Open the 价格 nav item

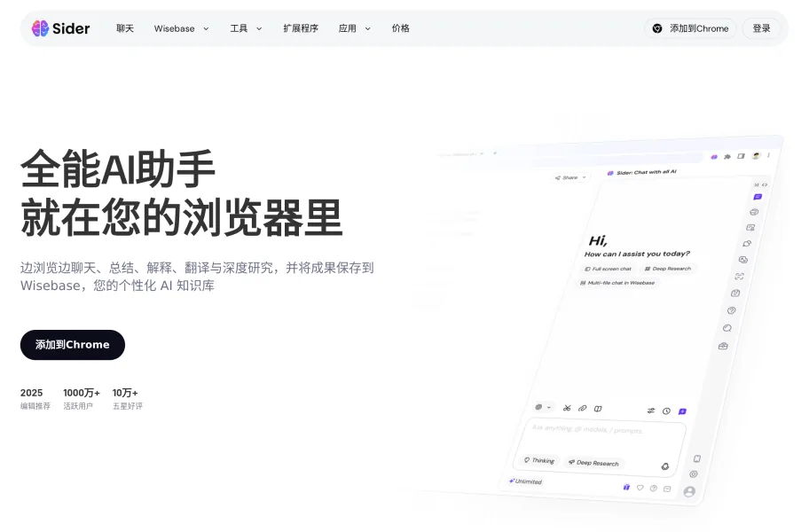400,28
